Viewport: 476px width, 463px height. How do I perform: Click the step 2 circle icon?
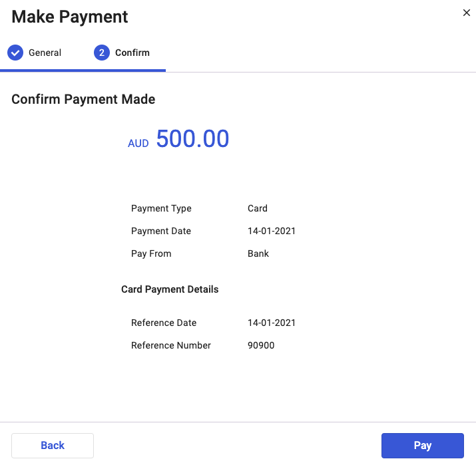point(102,53)
